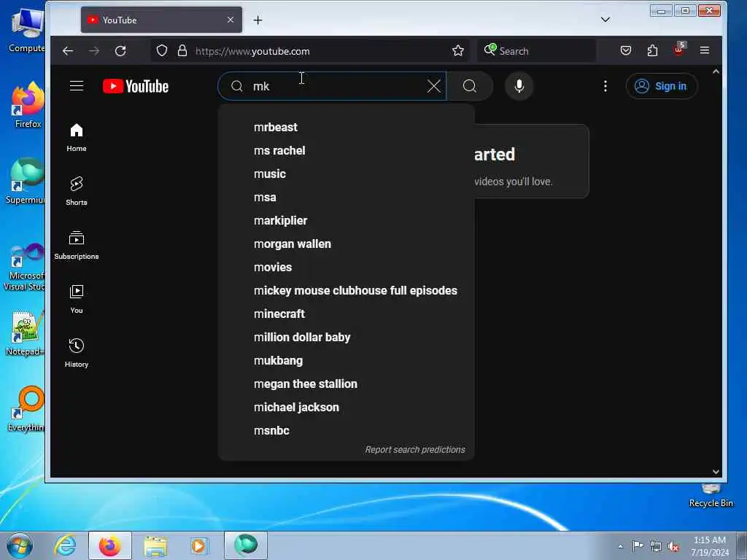Open Windows Media Player from taskbar
747x560 pixels.
[198, 545]
